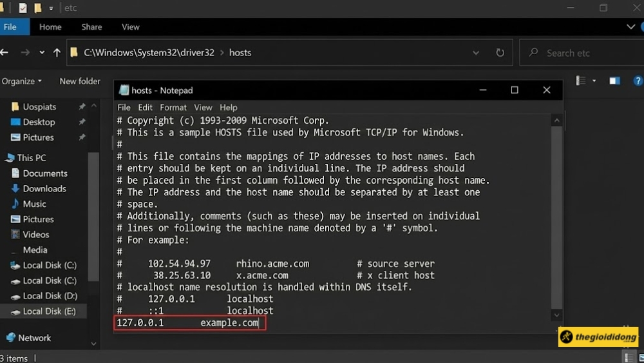Open the Organize dropdown menu
644x363 pixels.
[22, 81]
